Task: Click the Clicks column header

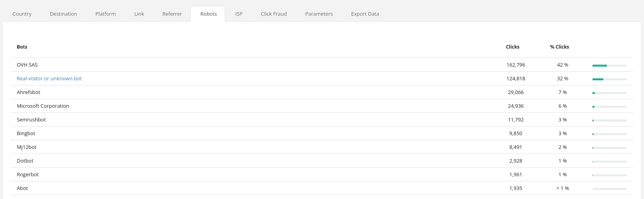Action: 512,47
